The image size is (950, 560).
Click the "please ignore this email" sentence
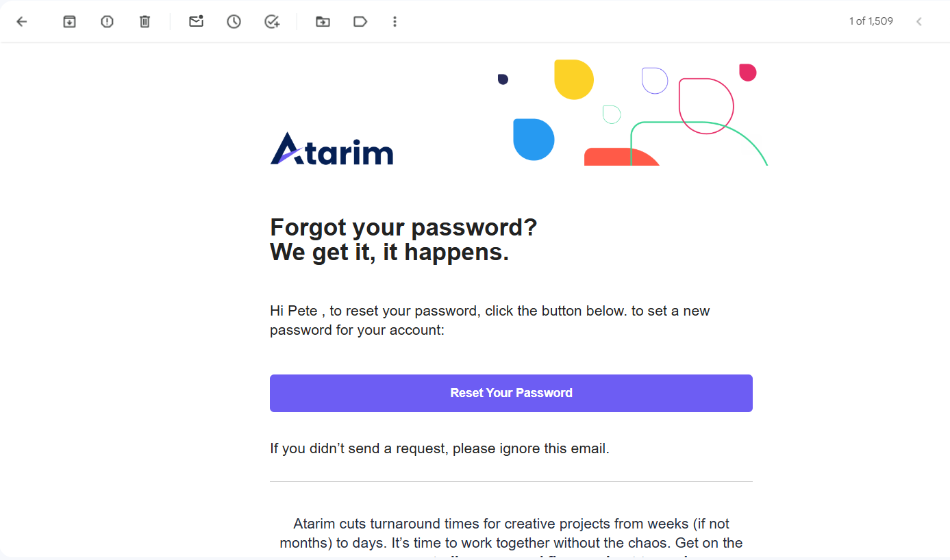click(x=439, y=449)
